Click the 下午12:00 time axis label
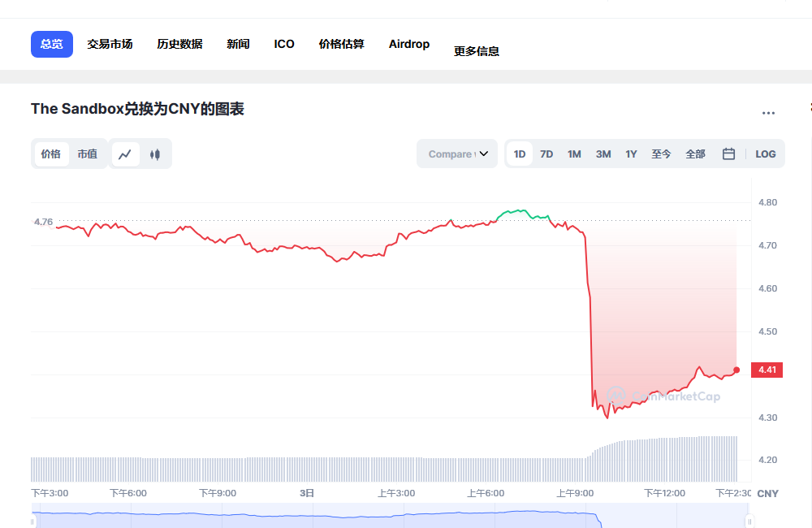Screen dimensions: 812x528 664,493
